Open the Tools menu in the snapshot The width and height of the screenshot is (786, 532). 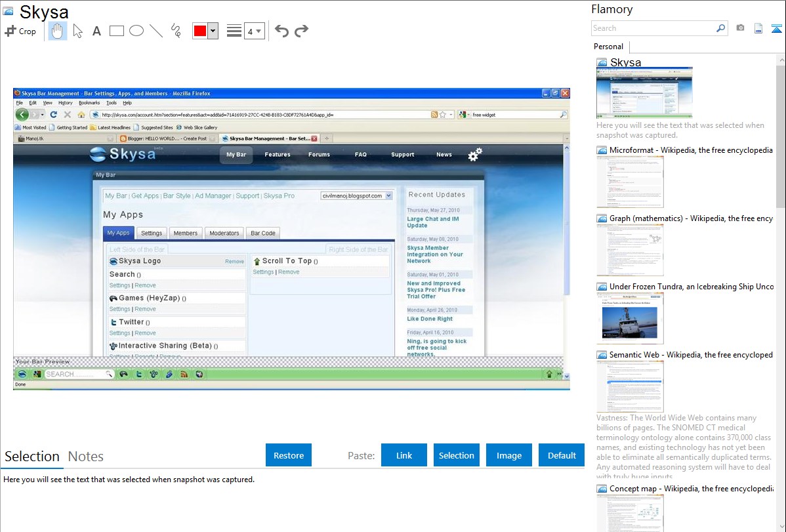(x=112, y=103)
